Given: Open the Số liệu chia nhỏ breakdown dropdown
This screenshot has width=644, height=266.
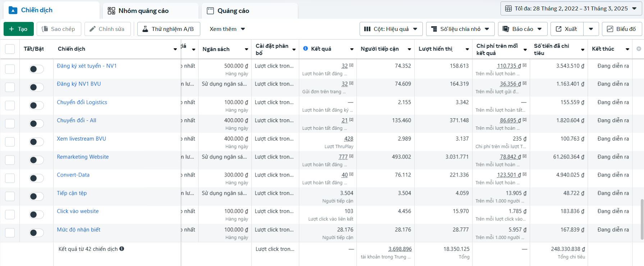Looking at the screenshot, I should pyautogui.click(x=460, y=29).
